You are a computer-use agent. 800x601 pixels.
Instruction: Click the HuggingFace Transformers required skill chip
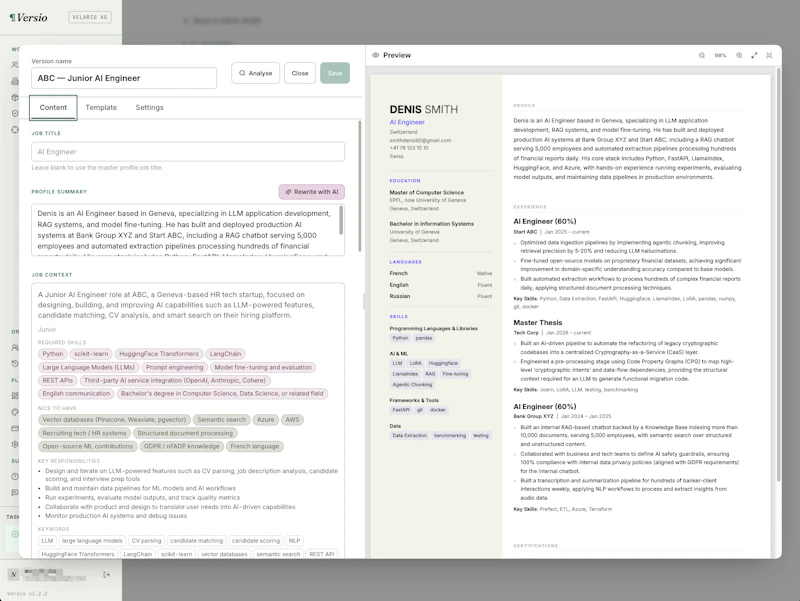pyautogui.click(x=159, y=354)
